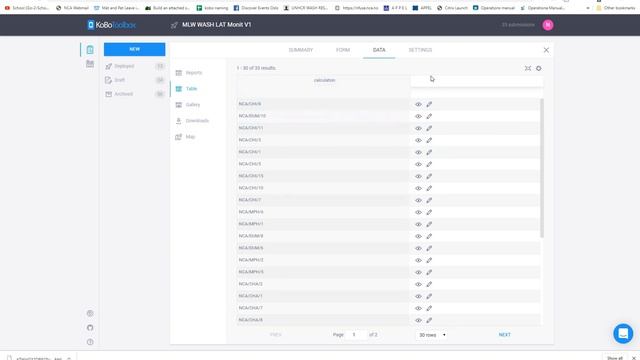Expand the bookmarks overflow arrow
The image size is (640, 360).
[x=588, y=8]
